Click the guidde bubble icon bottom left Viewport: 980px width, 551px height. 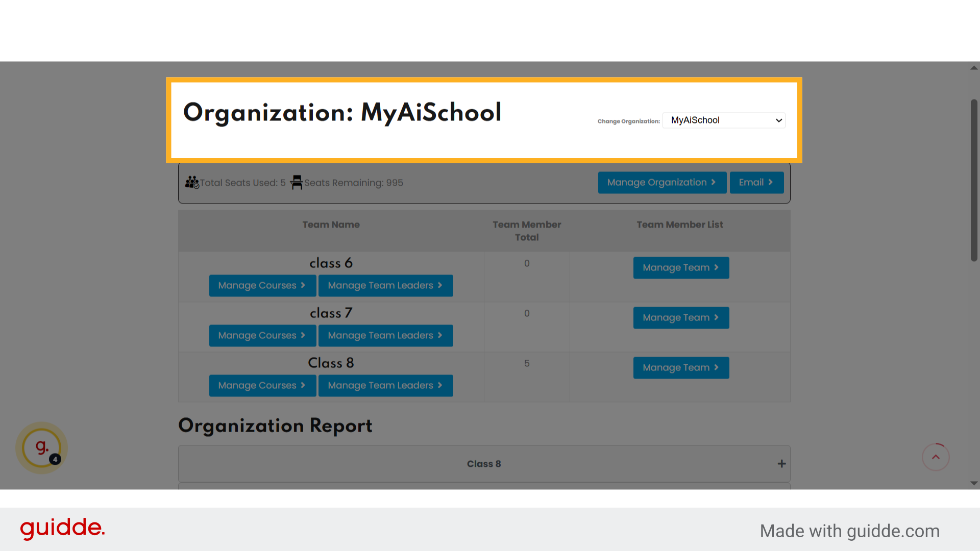(x=41, y=447)
